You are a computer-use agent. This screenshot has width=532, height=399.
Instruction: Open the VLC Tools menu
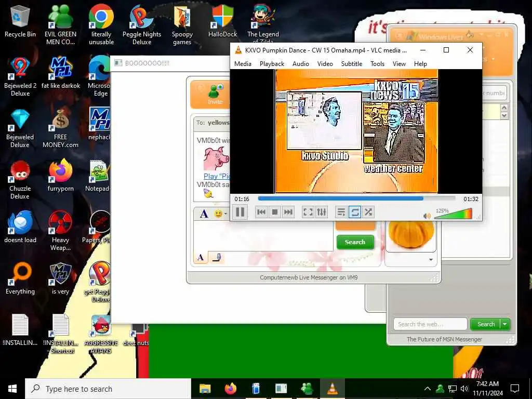(377, 64)
